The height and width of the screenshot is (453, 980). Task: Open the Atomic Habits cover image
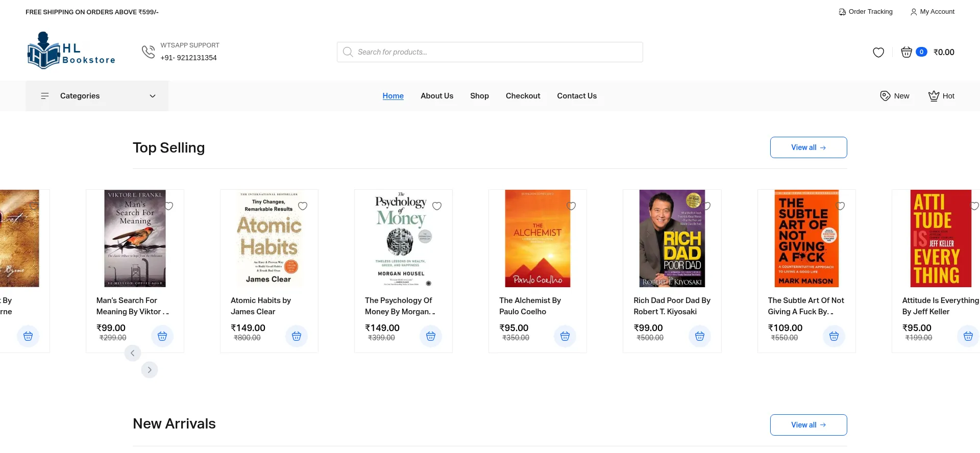click(x=269, y=238)
